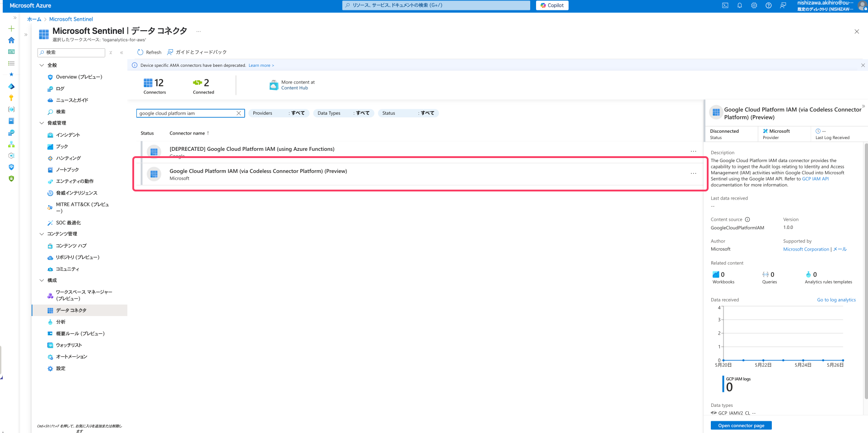The image size is (868, 433).
Task: Collapse the コンテンツ管理 section
Action: 42,234
